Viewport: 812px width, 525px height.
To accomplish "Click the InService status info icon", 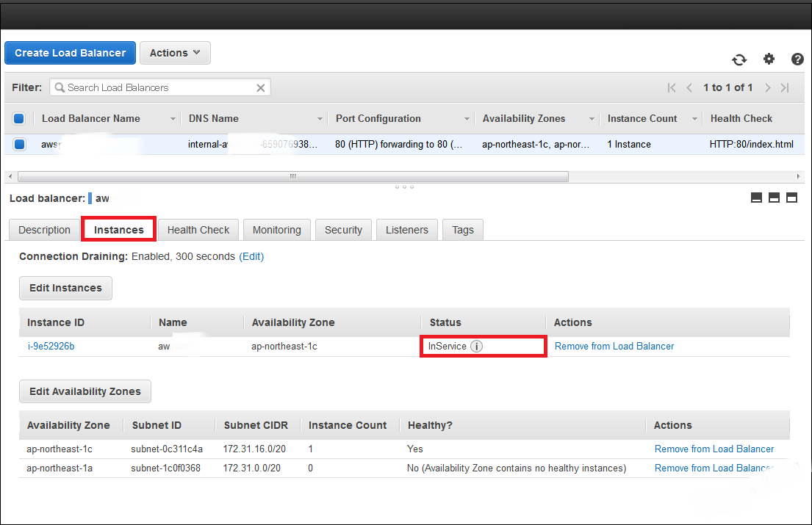I will coord(476,347).
